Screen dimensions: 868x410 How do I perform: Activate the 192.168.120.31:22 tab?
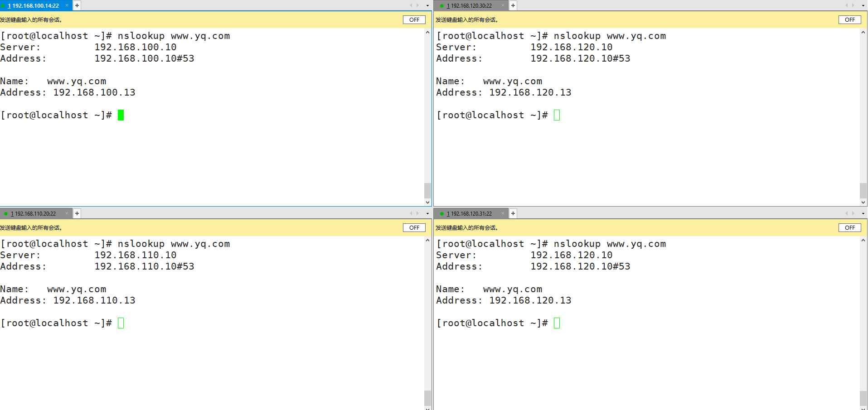tap(471, 213)
